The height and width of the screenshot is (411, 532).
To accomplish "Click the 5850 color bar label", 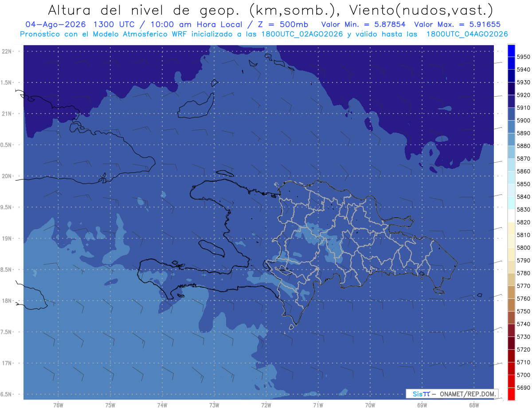I will (523, 184).
